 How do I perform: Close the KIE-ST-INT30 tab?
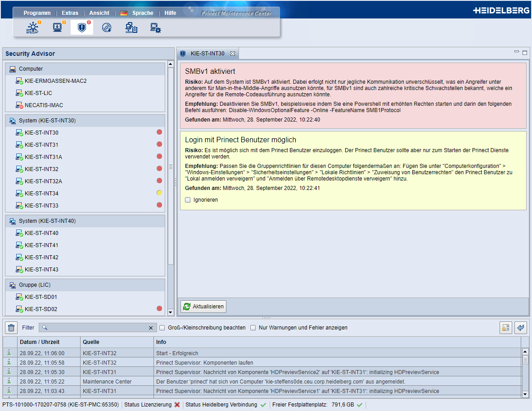pos(233,54)
